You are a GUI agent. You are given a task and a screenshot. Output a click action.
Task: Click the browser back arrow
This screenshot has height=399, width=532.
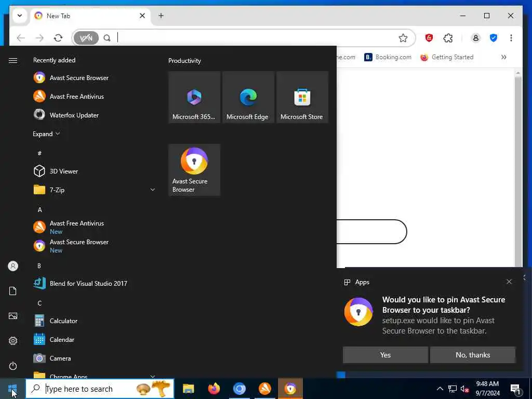point(21,38)
